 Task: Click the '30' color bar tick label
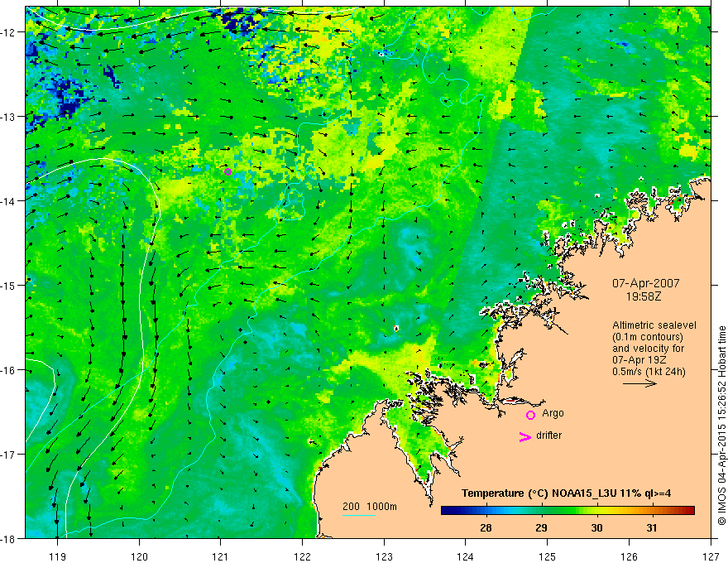point(596,527)
